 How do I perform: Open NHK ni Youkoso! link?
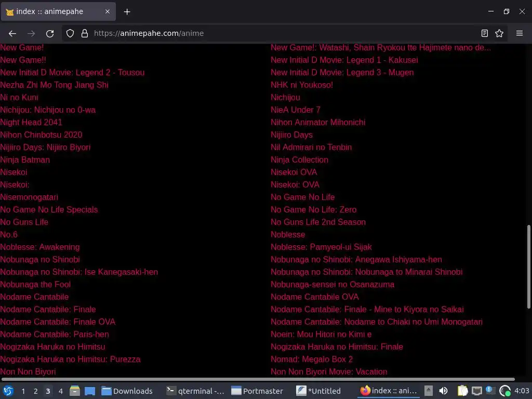pos(302,85)
